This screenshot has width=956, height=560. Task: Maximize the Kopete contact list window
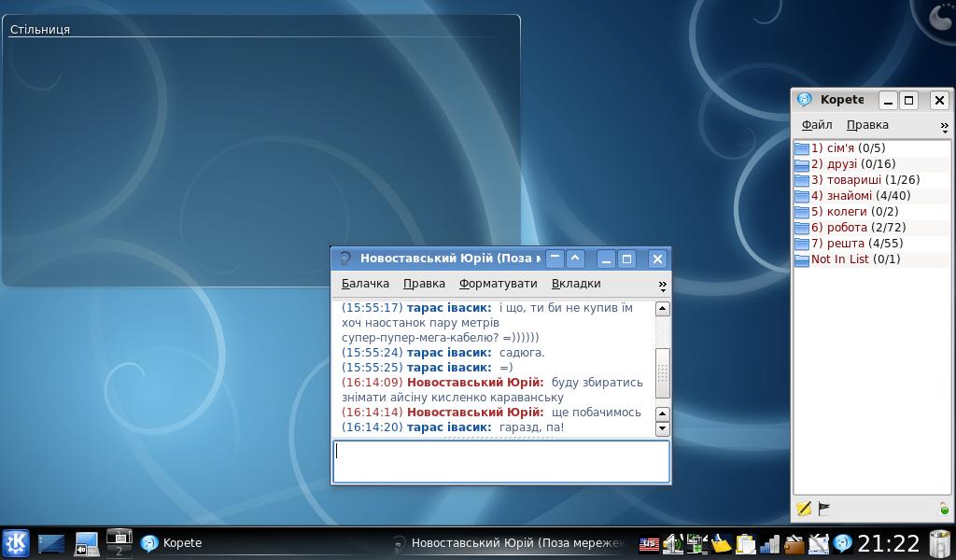coord(908,100)
